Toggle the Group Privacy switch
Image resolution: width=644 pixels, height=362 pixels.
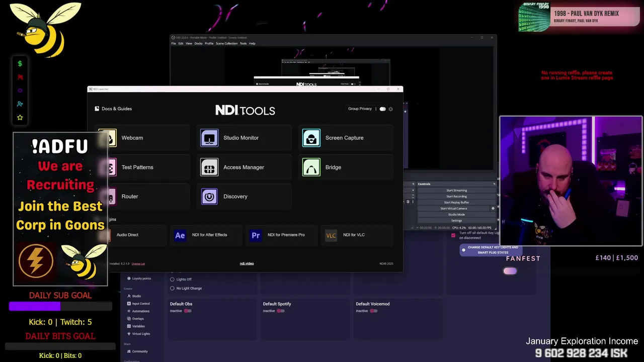click(382, 109)
